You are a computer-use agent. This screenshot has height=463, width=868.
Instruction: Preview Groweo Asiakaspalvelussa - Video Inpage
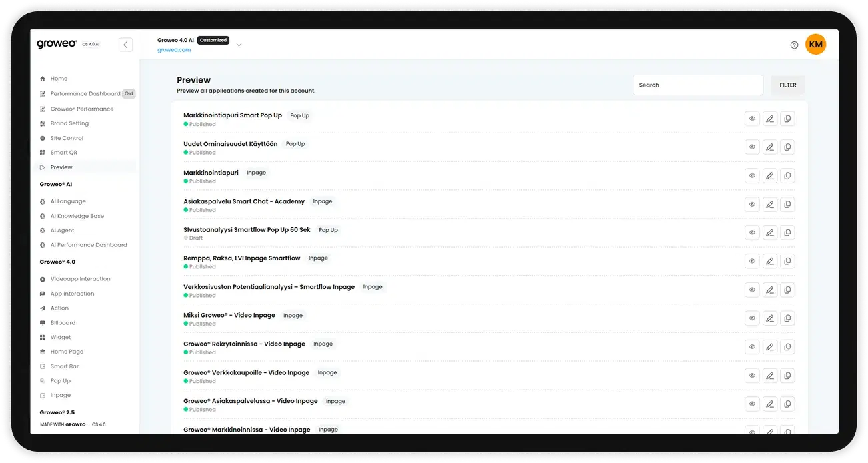click(752, 404)
